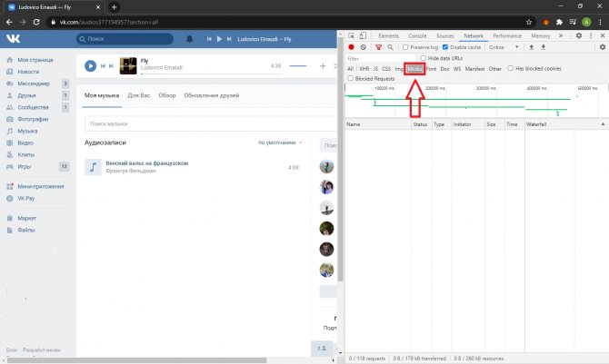609x364 pixels.
Task: Select the WS filter type
Action: 457,69
